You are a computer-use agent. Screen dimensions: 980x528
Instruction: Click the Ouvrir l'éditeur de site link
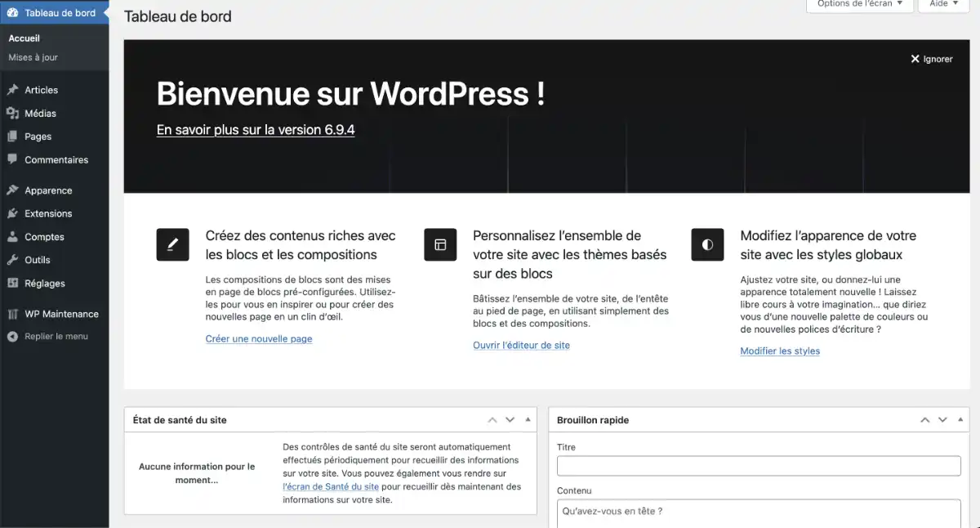521,345
